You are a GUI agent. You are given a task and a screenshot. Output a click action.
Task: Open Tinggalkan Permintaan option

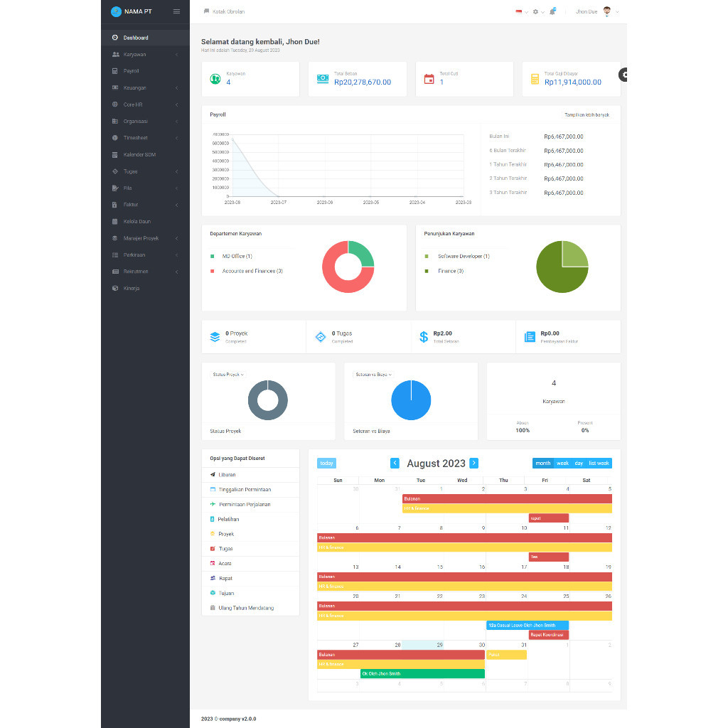tap(250, 489)
